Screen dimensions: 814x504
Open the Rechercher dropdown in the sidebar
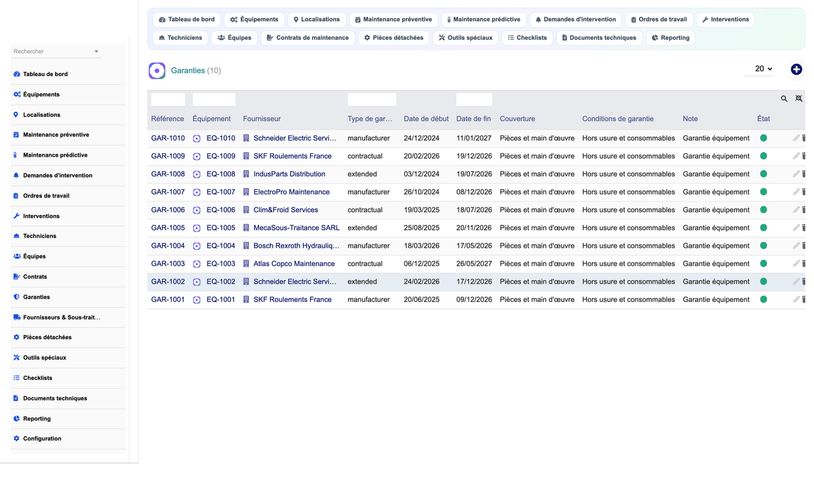[x=56, y=52]
